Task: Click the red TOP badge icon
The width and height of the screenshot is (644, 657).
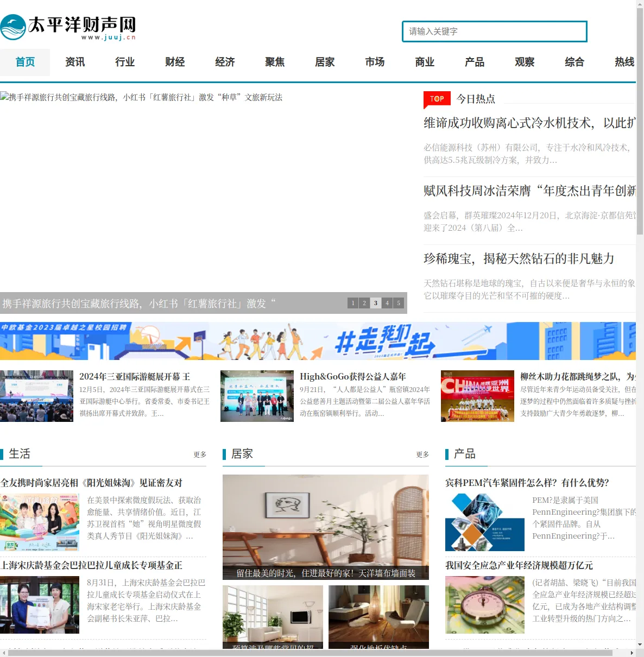Action: click(x=437, y=99)
